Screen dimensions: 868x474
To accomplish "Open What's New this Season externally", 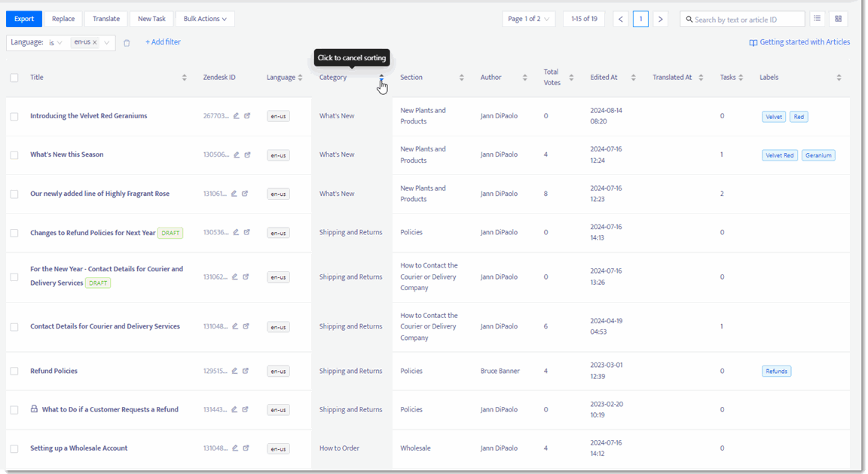I will [x=247, y=154].
